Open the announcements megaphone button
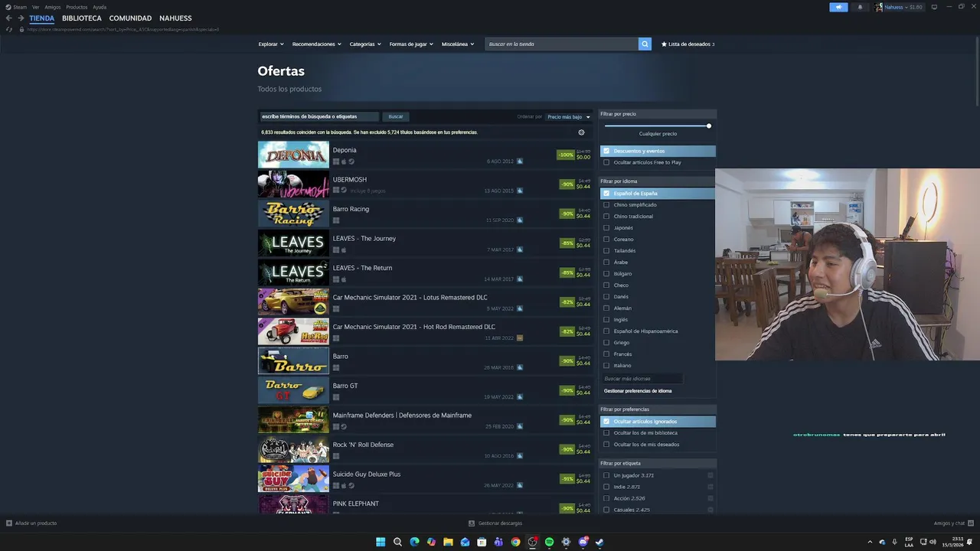The height and width of the screenshot is (551, 980). [838, 7]
